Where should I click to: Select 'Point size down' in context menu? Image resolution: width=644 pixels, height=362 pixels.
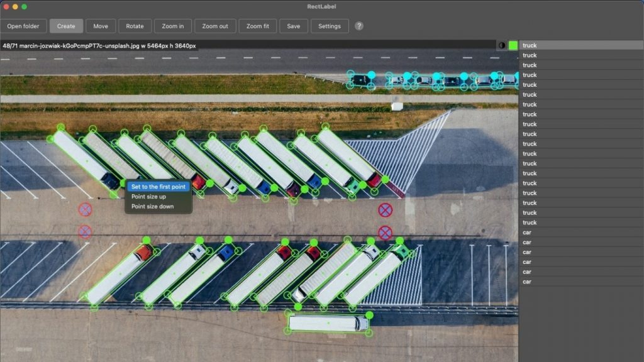point(152,206)
